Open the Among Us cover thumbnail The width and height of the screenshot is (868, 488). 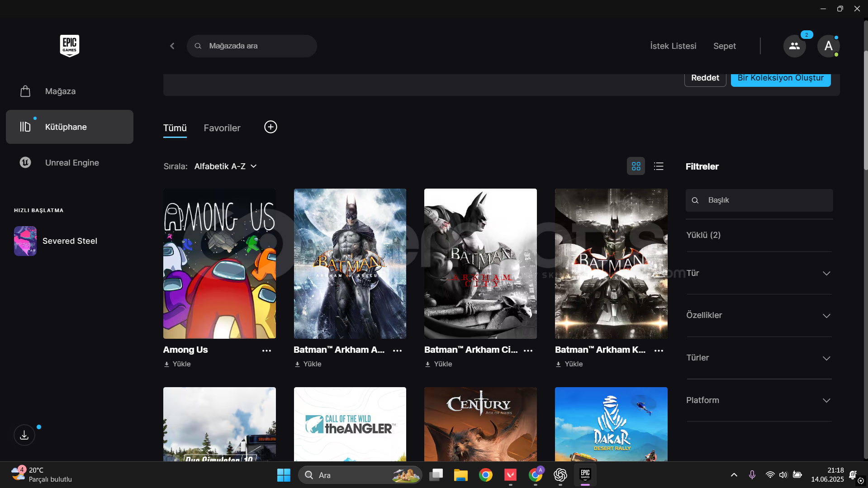[x=219, y=264]
